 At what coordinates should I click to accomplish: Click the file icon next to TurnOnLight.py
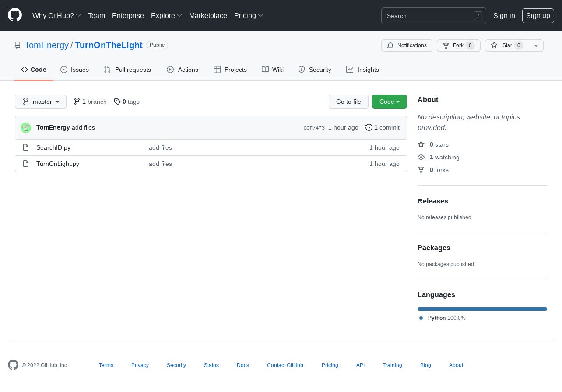point(26,164)
